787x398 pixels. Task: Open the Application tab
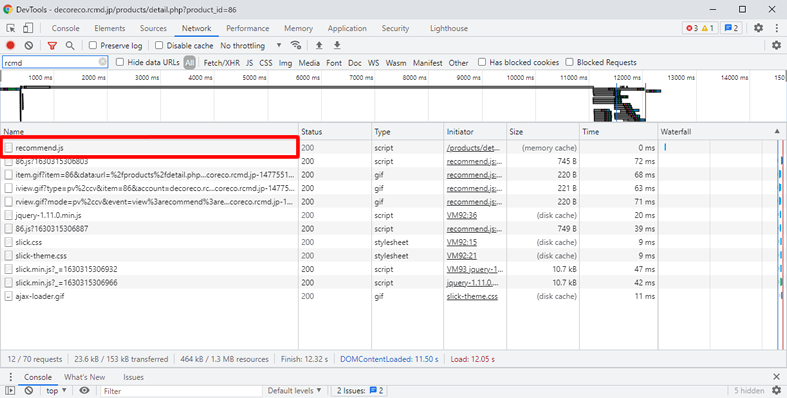pos(347,28)
